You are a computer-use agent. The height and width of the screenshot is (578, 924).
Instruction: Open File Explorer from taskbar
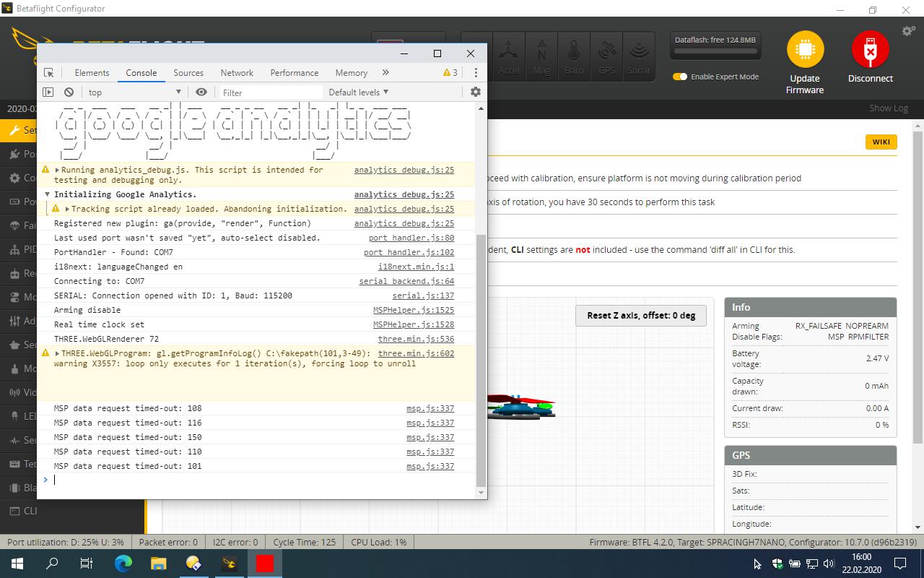(x=158, y=564)
